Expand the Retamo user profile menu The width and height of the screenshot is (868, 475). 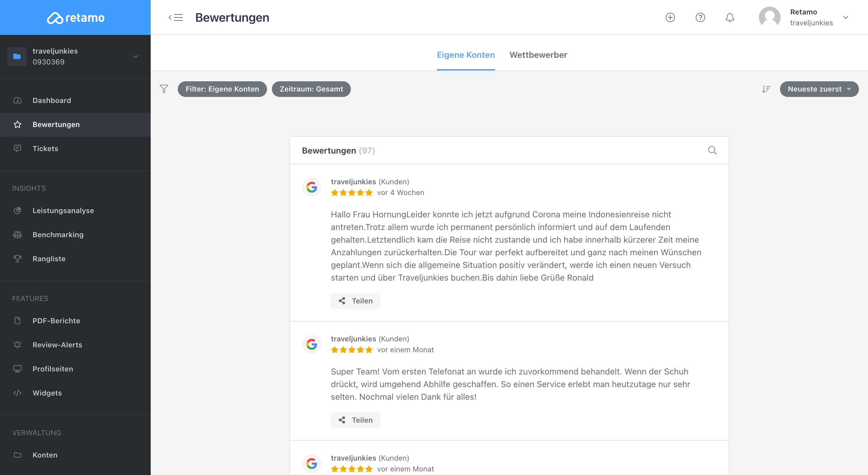pyautogui.click(x=845, y=17)
